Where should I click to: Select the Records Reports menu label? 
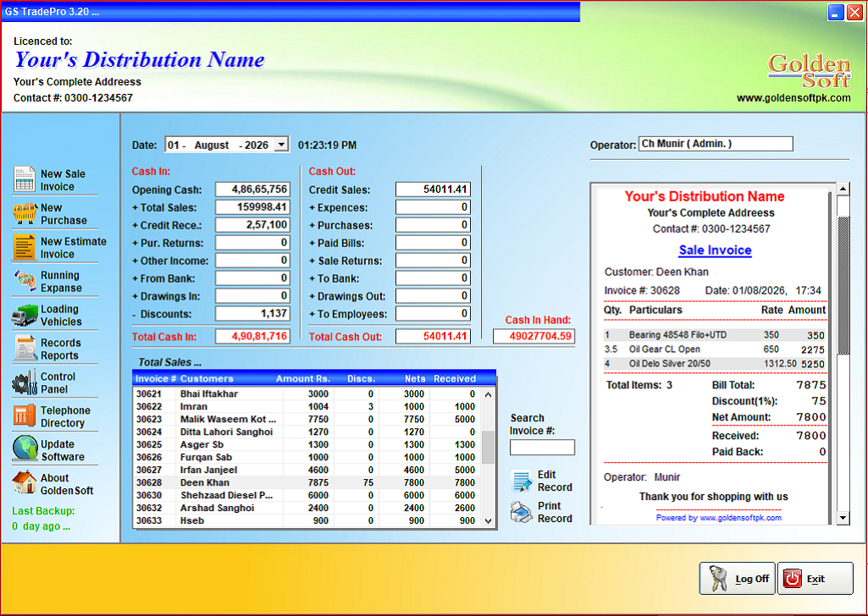point(60,349)
